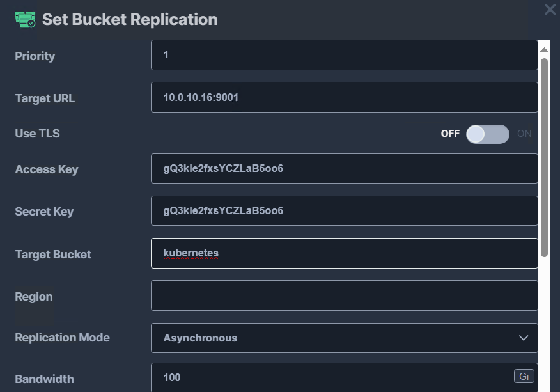Click the Set Bucket Replication title text
Screen dimensions: 560x392
click(130, 20)
